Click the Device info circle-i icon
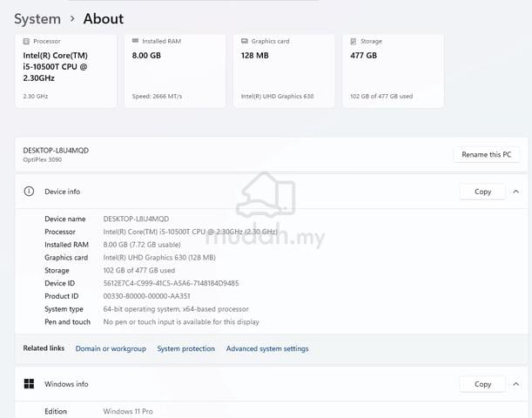The height and width of the screenshot is (418, 532). point(29,192)
